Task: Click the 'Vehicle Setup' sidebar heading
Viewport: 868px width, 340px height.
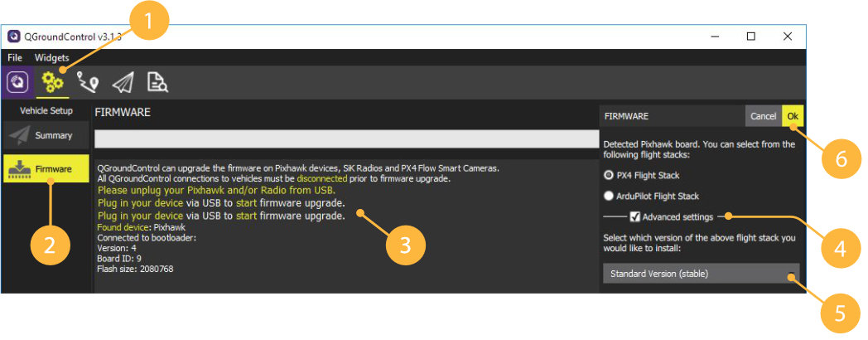Action: coord(46,110)
